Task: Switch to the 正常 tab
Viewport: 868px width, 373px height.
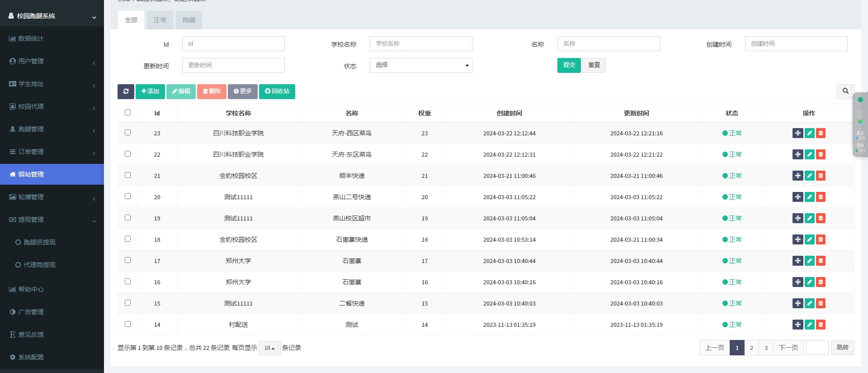Action: coord(160,20)
